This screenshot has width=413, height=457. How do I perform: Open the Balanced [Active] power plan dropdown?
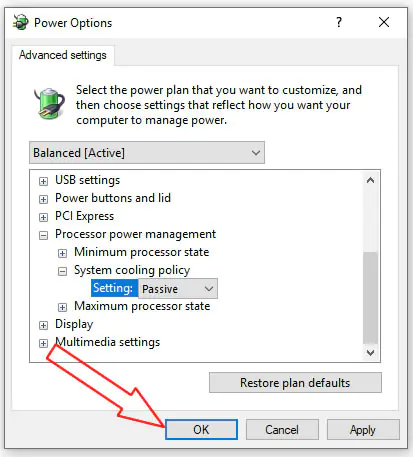coord(147,153)
